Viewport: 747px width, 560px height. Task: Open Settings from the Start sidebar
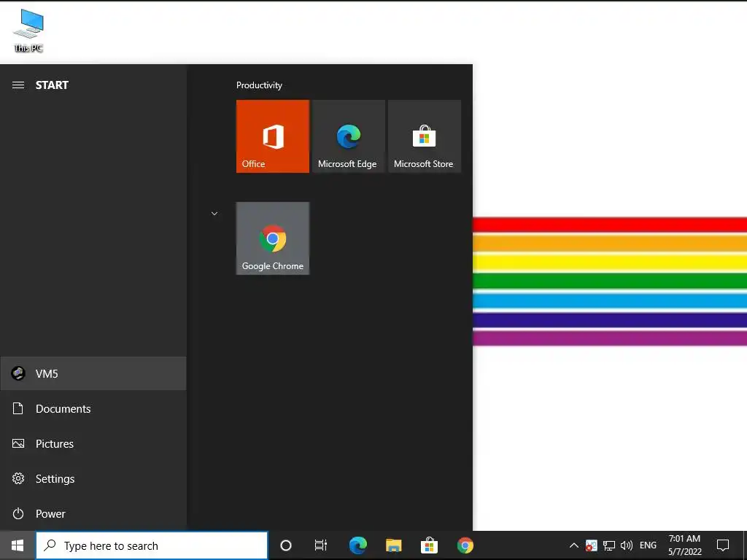point(93,478)
